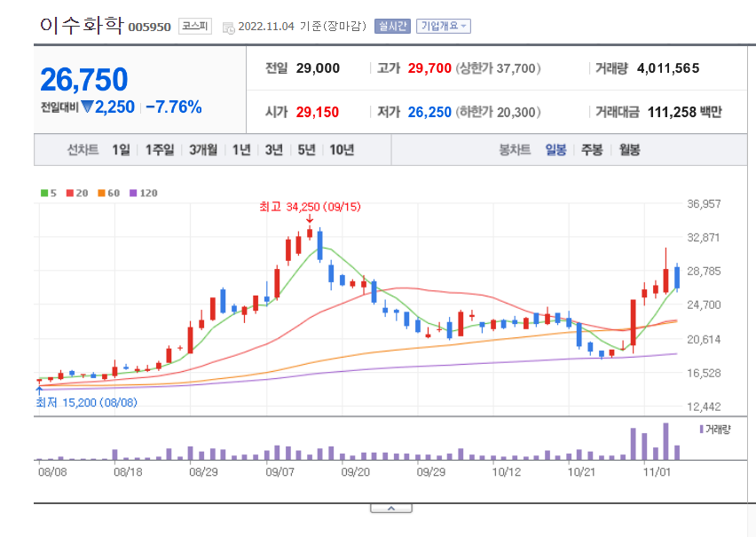The height and width of the screenshot is (537, 756).
Task: Click the 11/01 date axis label
Action: (x=657, y=472)
